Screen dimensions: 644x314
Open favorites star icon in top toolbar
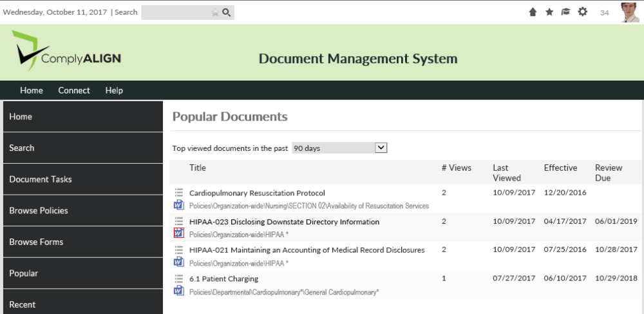click(549, 12)
